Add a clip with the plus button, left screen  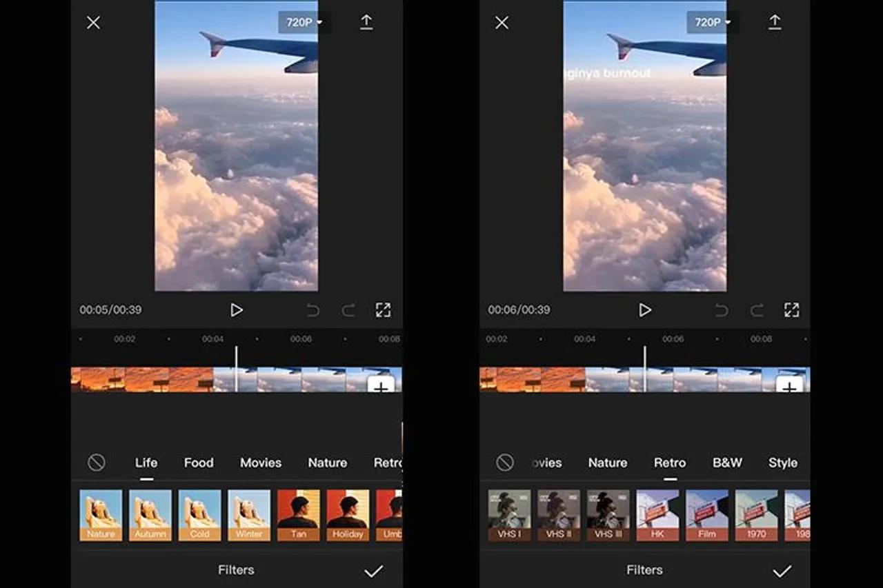coord(381,385)
